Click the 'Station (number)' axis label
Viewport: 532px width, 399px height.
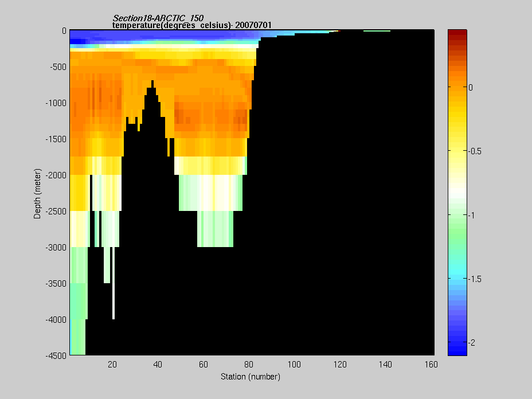pyautogui.click(x=251, y=377)
